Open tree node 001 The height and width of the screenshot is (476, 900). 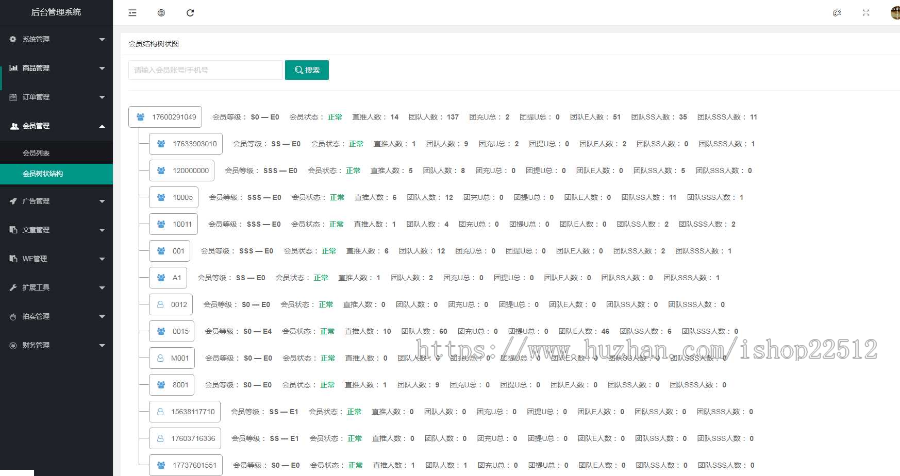point(171,251)
